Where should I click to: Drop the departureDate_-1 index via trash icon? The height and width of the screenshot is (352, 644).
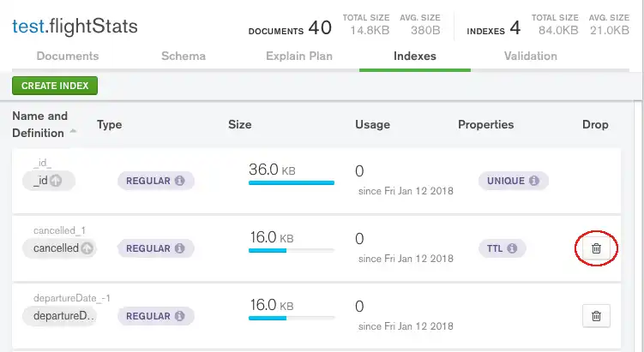click(596, 316)
